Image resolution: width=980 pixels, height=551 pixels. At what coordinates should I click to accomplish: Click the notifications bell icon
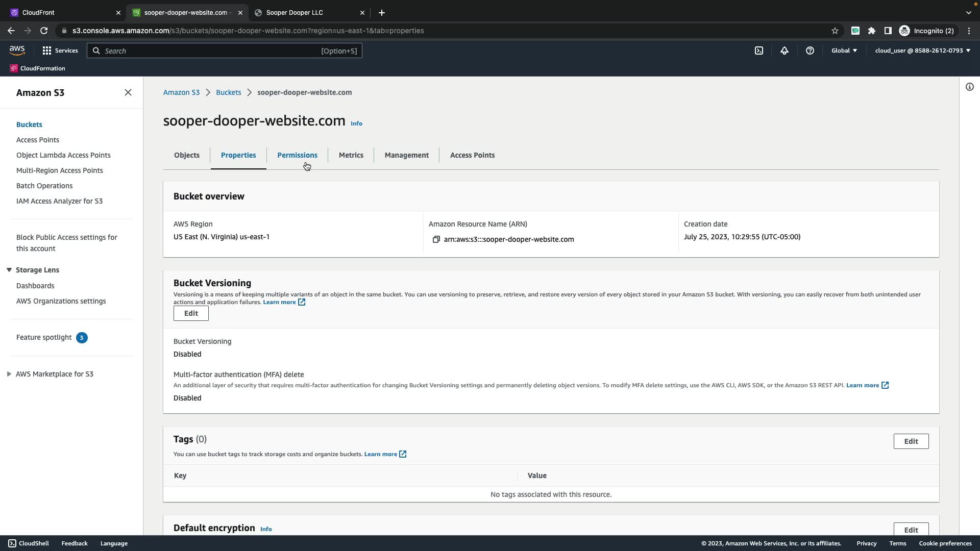pyautogui.click(x=785, y=51)
